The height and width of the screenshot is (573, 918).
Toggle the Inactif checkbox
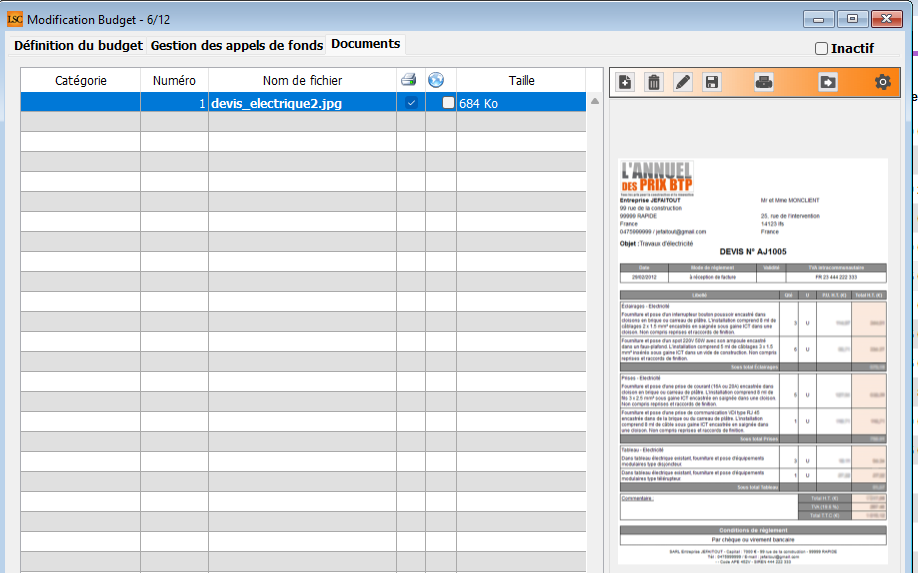click(x=821, y=48)
